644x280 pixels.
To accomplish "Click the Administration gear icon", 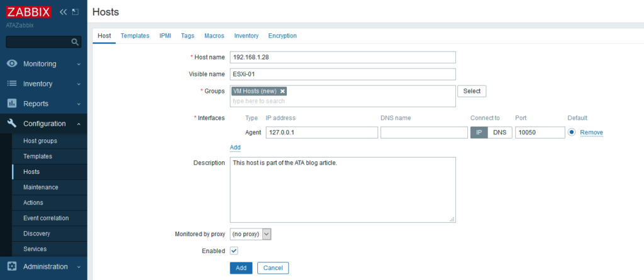I will coord(13,266).
